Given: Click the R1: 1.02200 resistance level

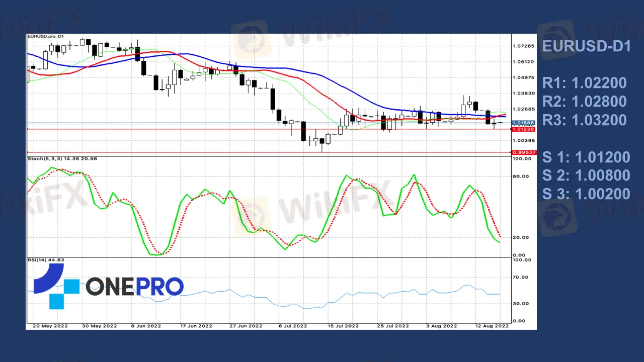Looking at the screenshot, I should click(584, 83).
